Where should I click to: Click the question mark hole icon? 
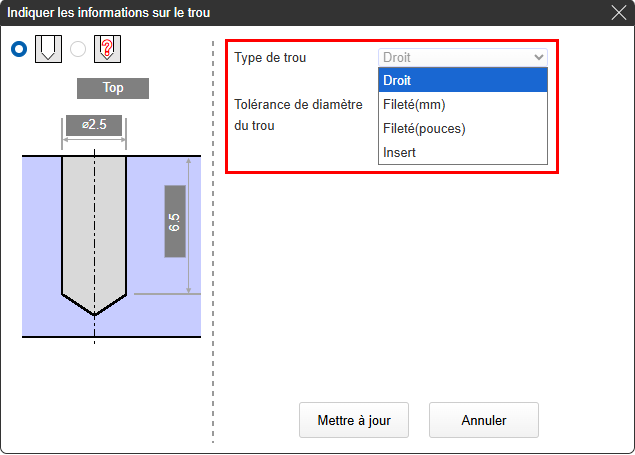[108, 49]
